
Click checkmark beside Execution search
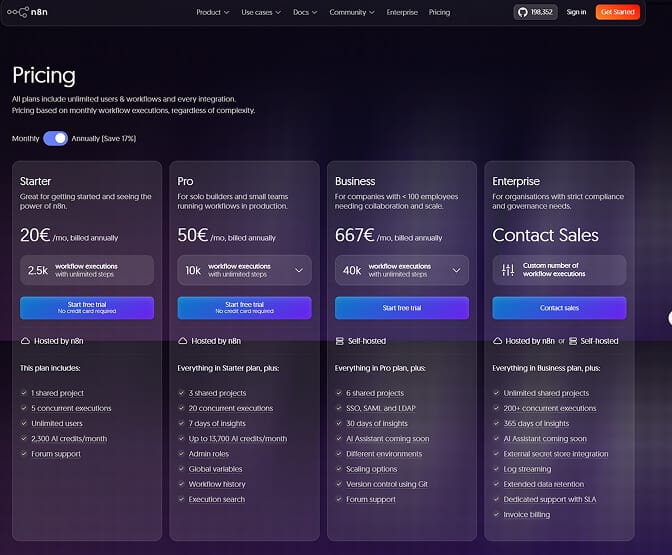[x=181, y=499]
